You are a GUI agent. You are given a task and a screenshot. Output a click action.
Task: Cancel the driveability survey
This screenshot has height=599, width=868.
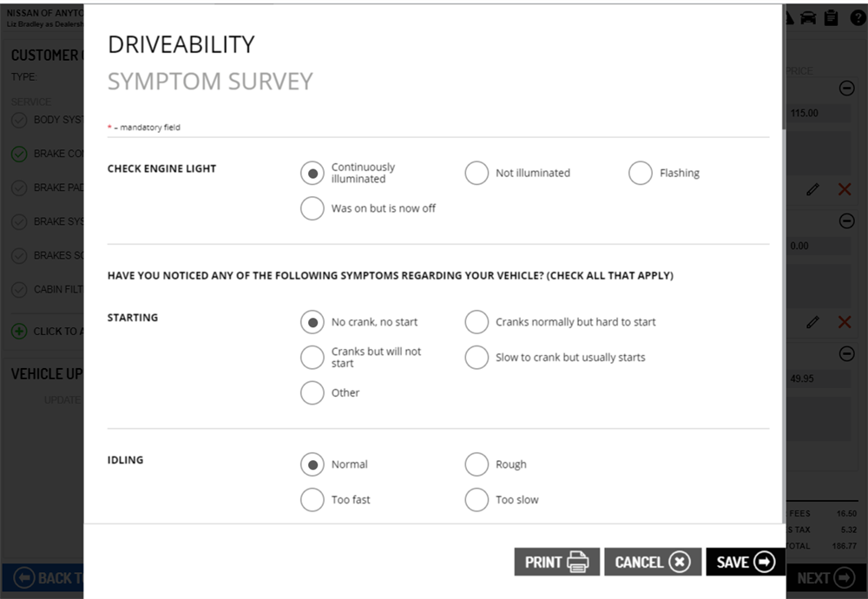pyautogui.click(x=653, y=562)
